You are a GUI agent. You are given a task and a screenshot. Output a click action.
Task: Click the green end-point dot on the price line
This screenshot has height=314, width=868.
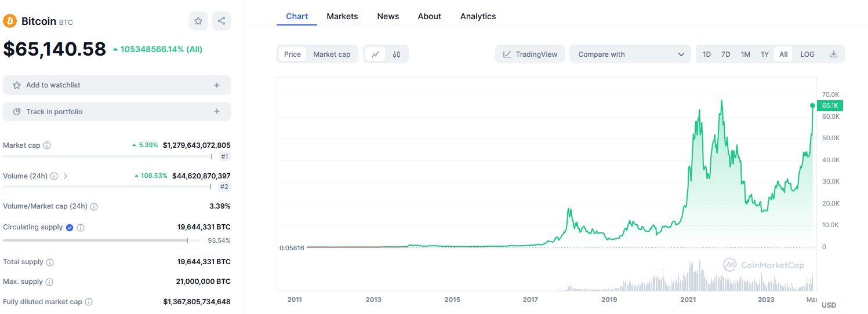coord(812,105)
